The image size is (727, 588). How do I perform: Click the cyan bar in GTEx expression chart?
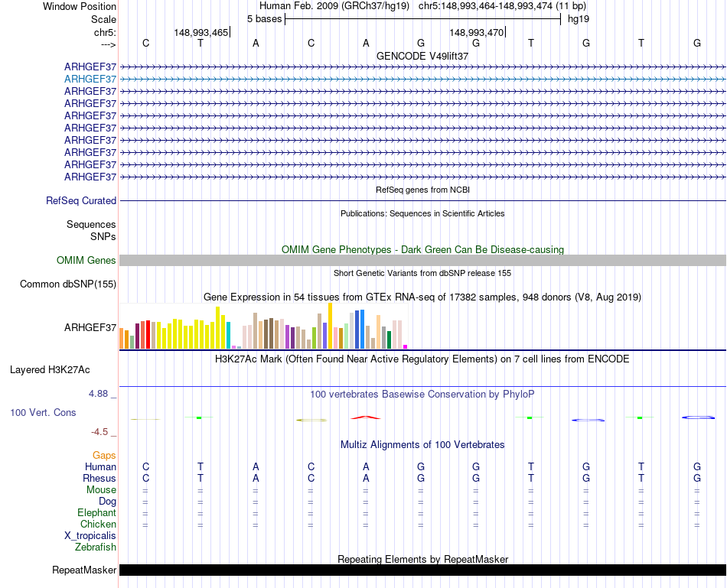228,335
